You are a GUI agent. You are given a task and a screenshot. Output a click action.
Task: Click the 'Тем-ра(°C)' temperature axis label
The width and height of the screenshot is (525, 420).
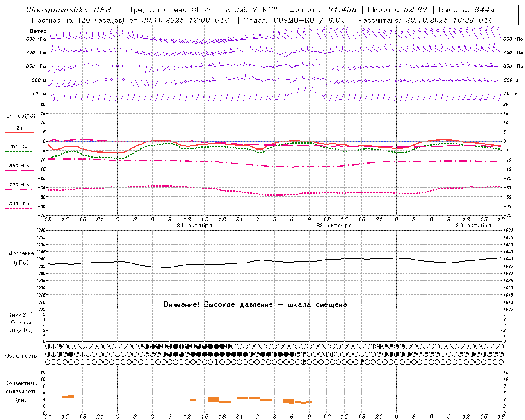pyautogui.click(x=19, y=116)
